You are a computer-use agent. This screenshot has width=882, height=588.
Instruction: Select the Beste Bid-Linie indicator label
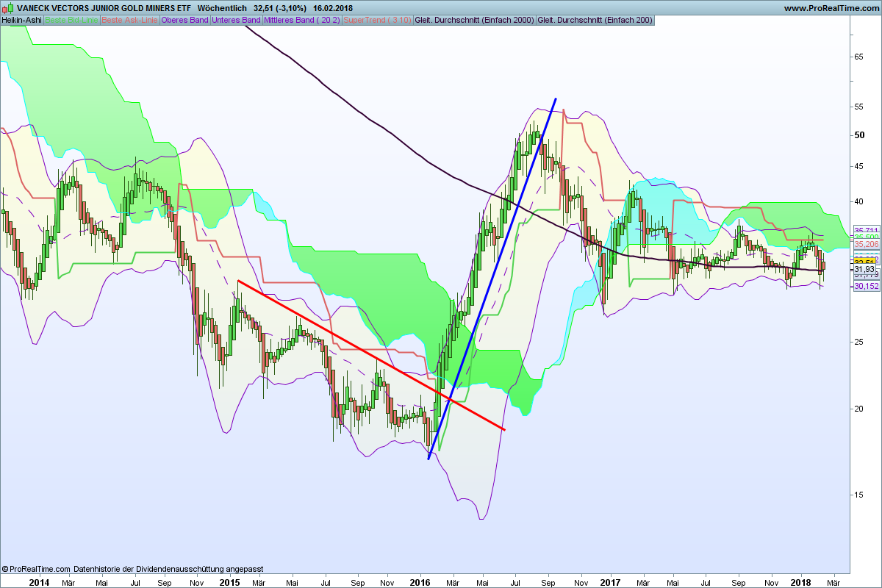tap(71, 20)
